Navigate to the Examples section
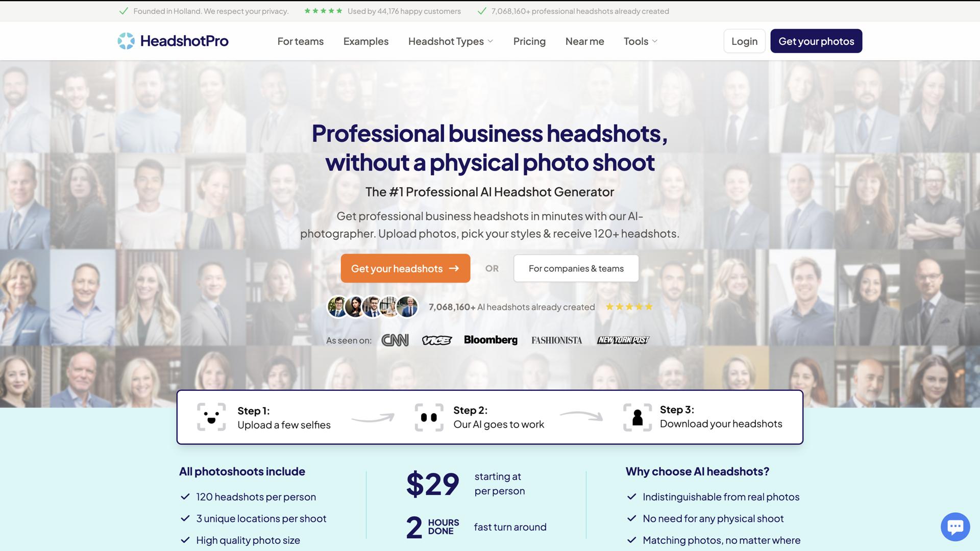 365,41
